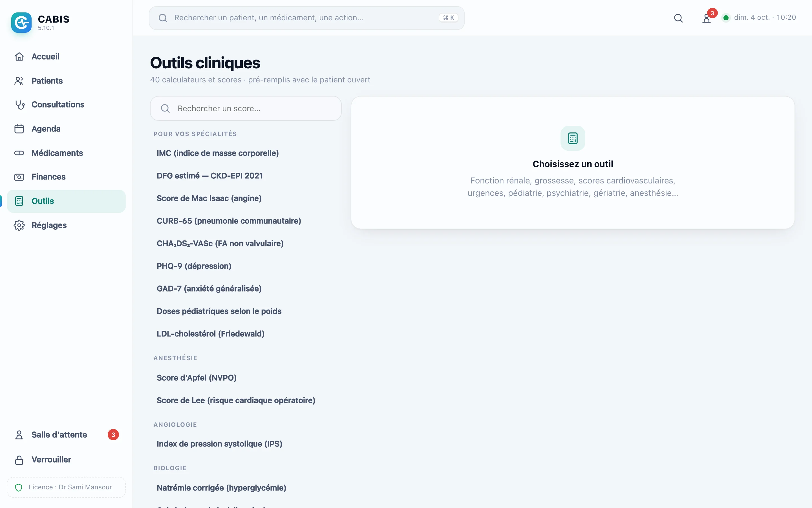
Task: Click the ⌘K shortcut hint
Action: click(x=448, y=18)
